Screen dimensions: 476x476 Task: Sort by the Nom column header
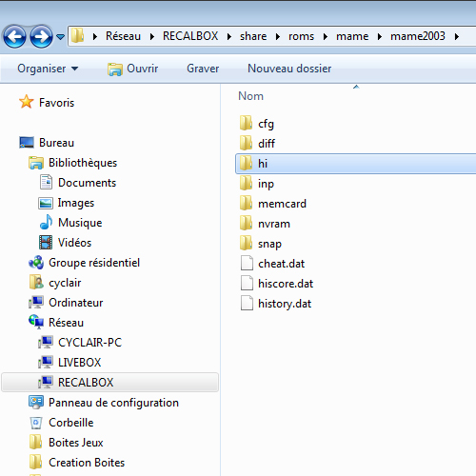(250, 96)
